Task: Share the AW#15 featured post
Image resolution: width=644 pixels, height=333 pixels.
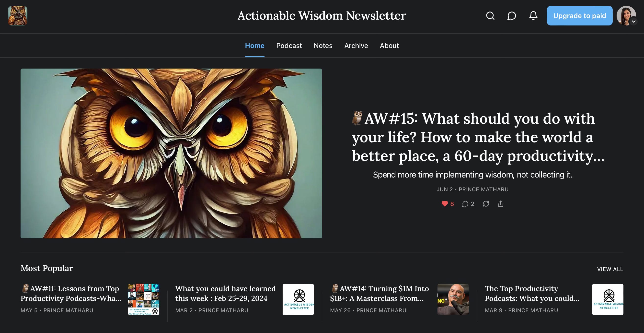Action: click(x=501, y=204)
